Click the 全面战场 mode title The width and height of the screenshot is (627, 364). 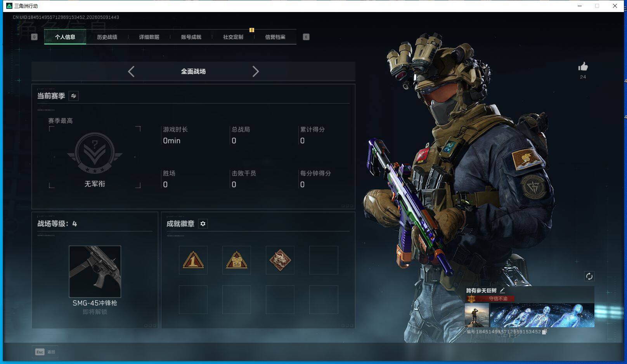click(193, 71)
